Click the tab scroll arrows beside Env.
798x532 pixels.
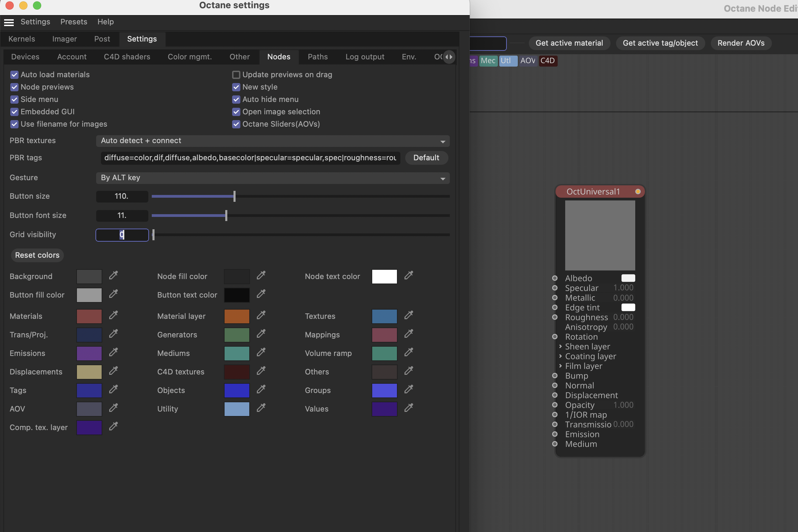click(x=449, y=57)
